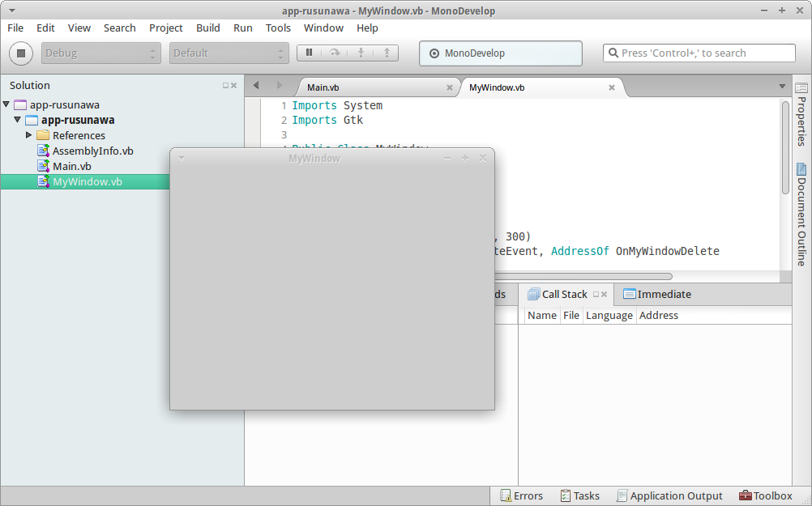Click the Step Into debug icon
812x506 pixels.
[361, 53]
